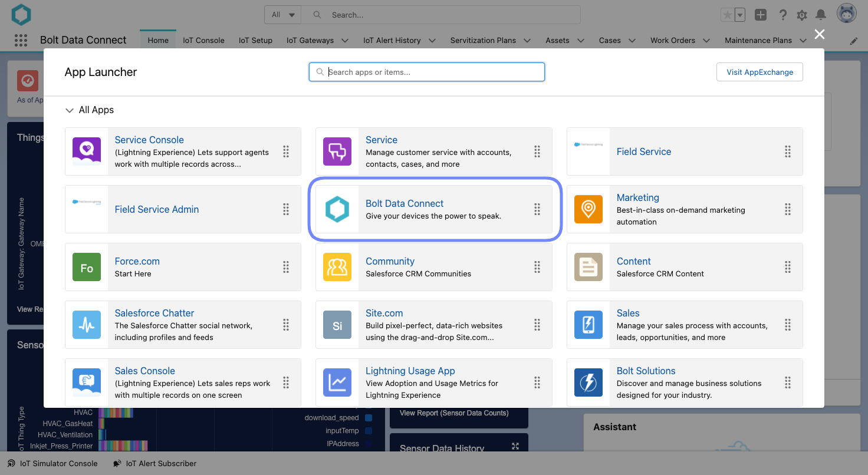Click the purple Service app icon

(x=337, y=151)
